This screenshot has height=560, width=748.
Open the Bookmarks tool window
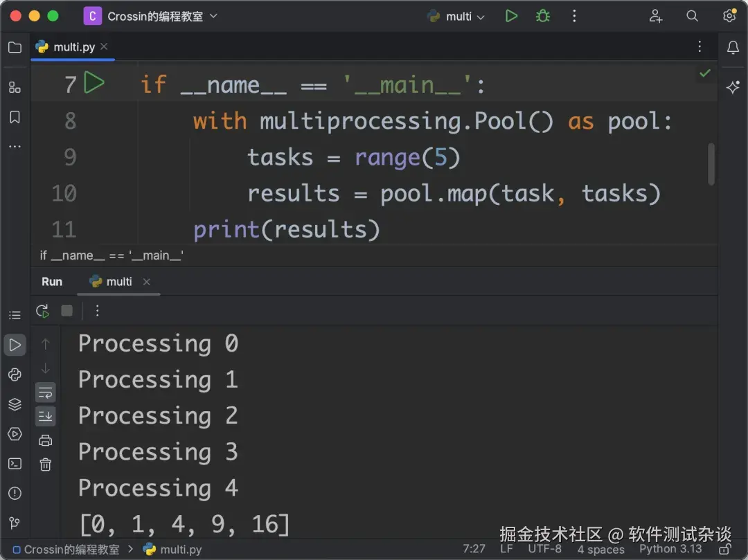[15, 117]
